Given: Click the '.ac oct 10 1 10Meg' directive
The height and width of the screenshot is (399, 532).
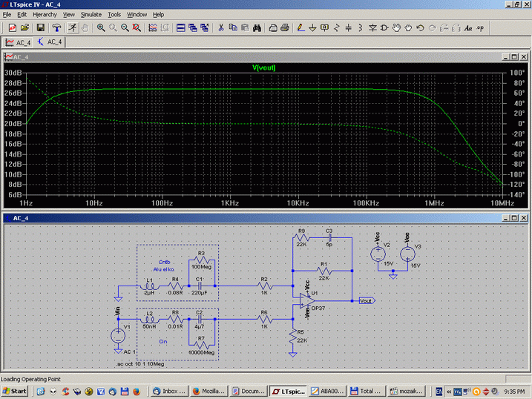Looking at the screenshot, I should [140, 363].
